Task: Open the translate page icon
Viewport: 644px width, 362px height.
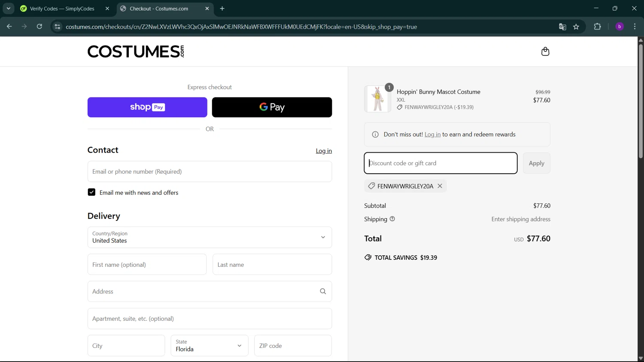Action: (562, 27)
